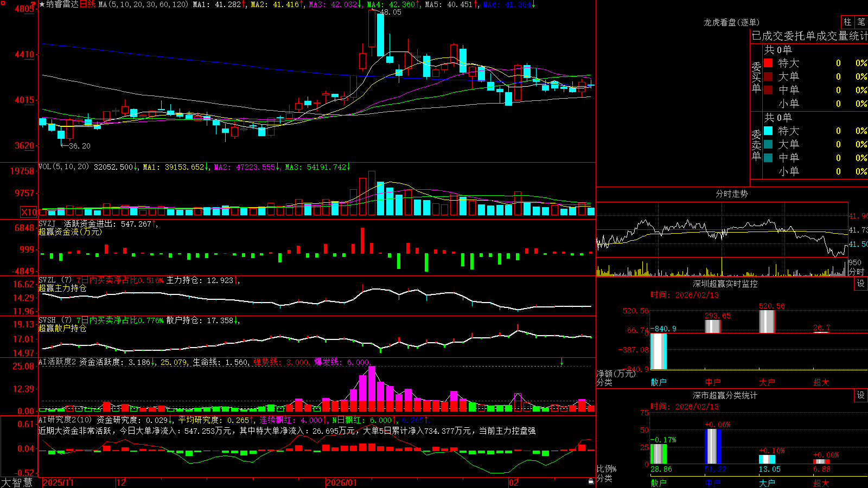Toggle the X10 volume scale box
The width and height of the screenshot is (868, 488).
29,212
